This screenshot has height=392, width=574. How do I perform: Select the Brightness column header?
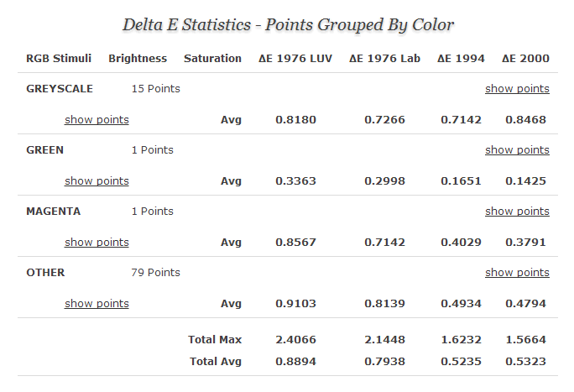138,58
